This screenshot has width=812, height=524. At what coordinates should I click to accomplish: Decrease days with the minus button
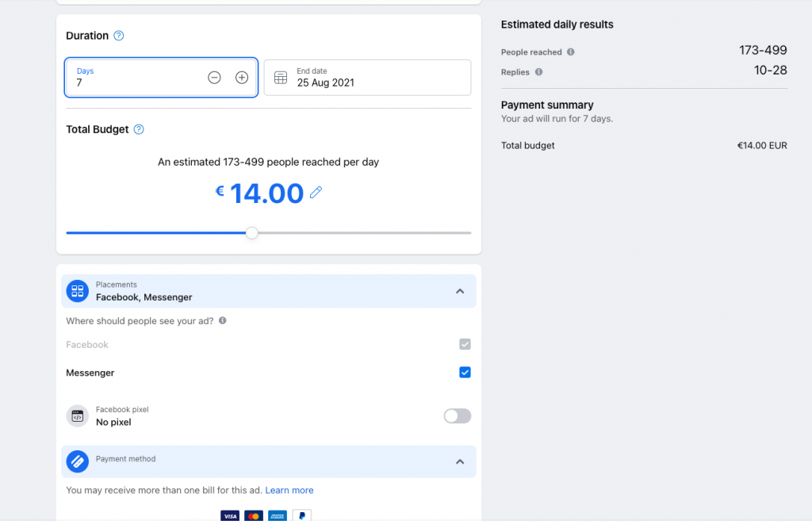pos(214,78)
